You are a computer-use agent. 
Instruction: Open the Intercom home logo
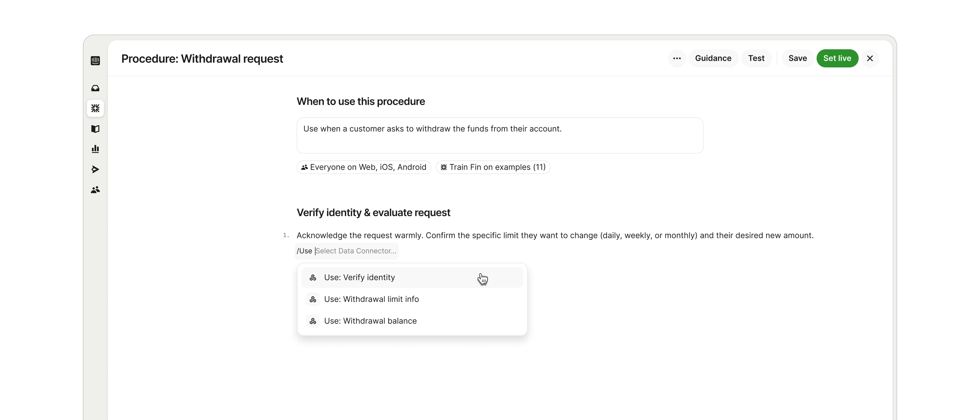95,60
